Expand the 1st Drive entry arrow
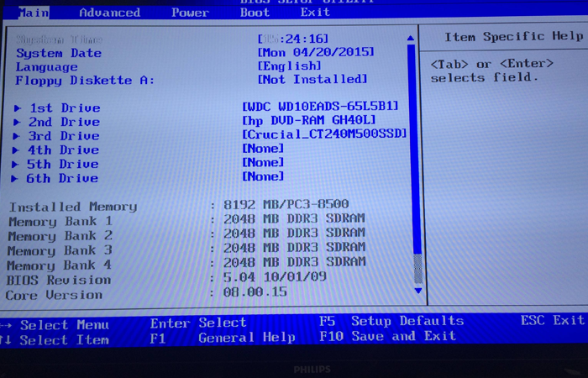 (18, 108)
